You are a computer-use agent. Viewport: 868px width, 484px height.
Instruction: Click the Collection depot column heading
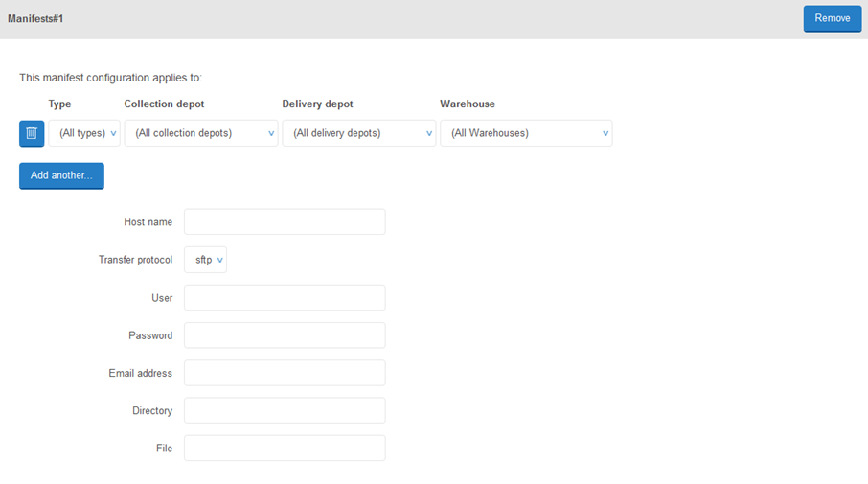tap(164, 104)
